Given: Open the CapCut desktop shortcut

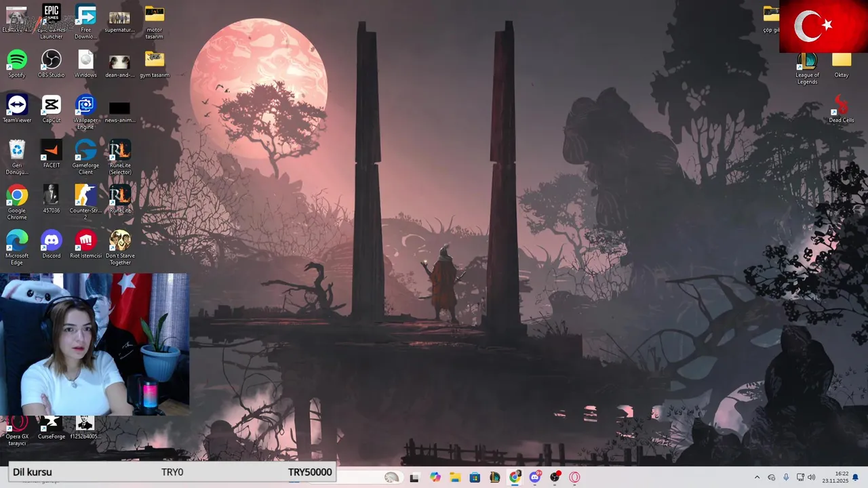Looking at the screenshot, I should click(x=51, y=109).
